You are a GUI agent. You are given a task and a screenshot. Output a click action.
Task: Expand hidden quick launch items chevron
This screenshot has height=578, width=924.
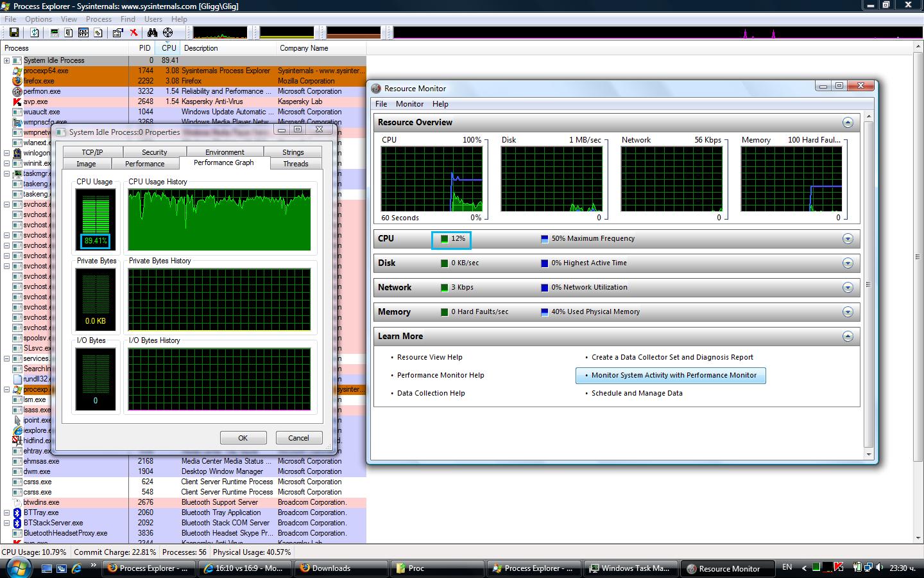94,565
